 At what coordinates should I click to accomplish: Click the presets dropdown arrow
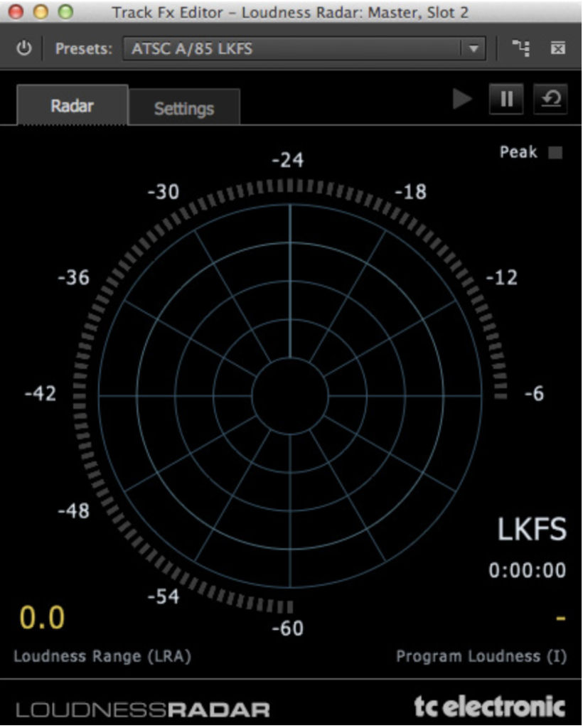(x=474, y=49)
